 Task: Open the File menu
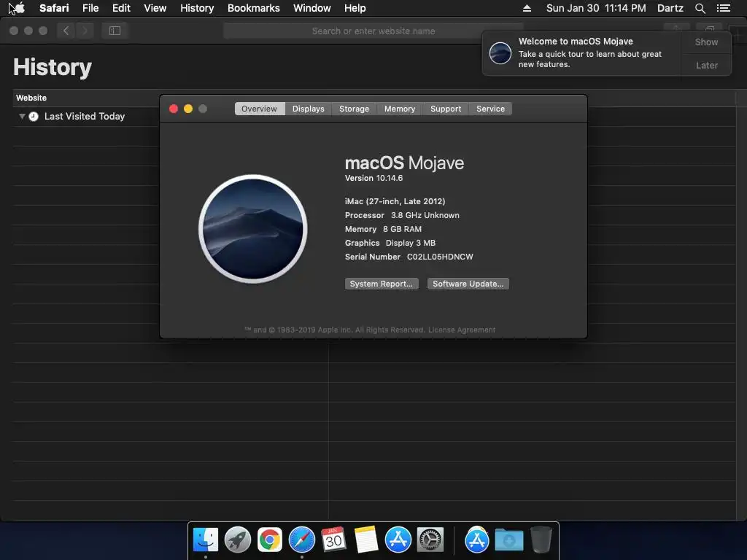point(90,8)
